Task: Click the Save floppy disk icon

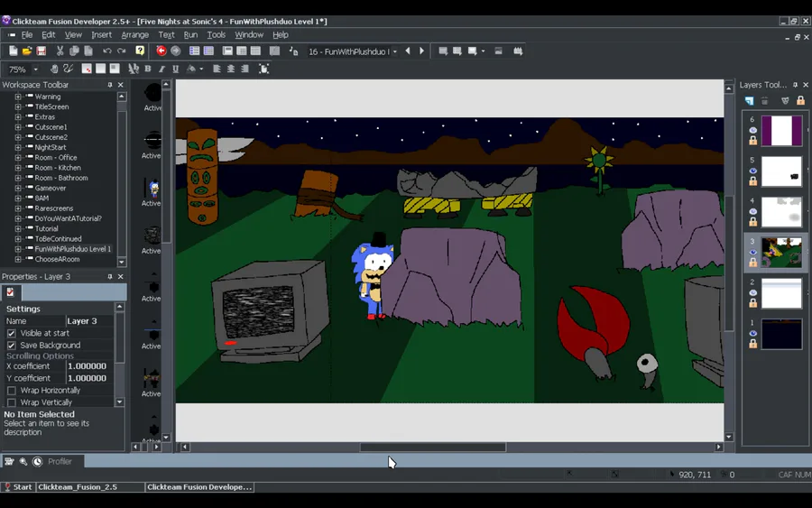Action: 41,51
